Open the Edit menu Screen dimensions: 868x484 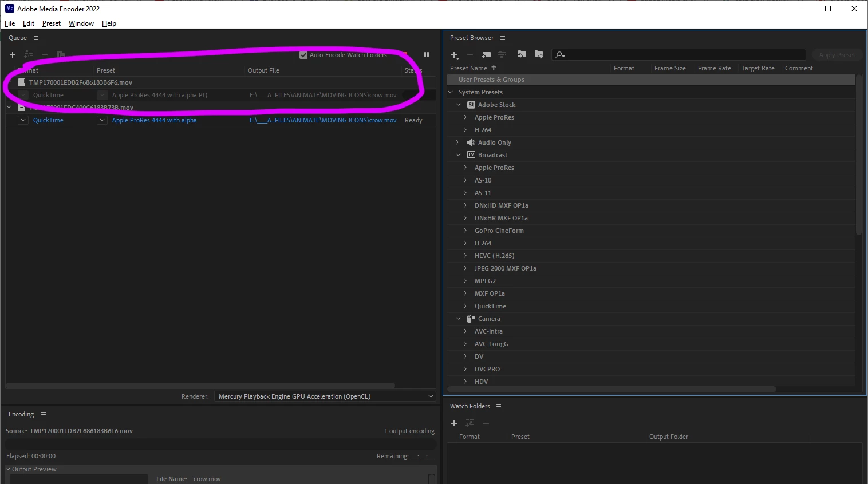(x=29, y=23)
